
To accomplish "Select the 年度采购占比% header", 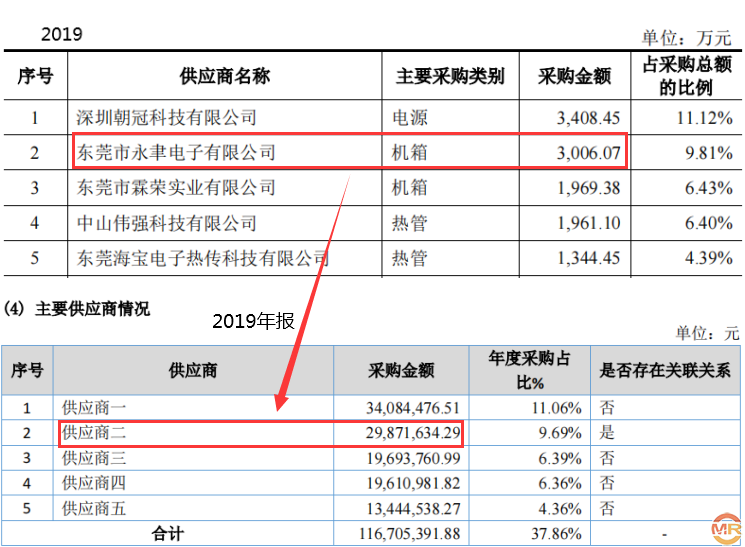I will point(530,370).
